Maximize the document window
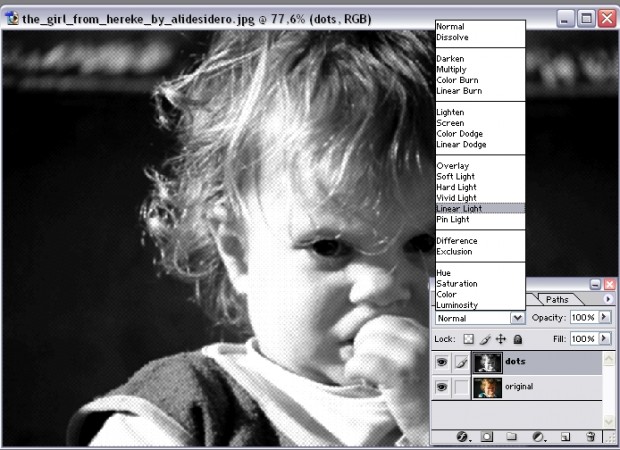Image resolution: width=620 pixels, height=450 pixels. pos(586,18)
